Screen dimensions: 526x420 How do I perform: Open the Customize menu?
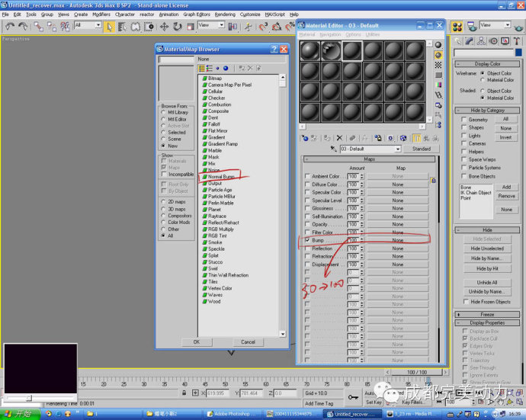(x=250, y=14)
